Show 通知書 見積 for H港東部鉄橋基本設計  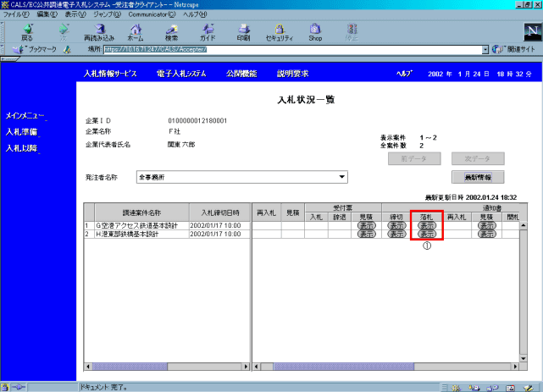click(x=486, y=235)
